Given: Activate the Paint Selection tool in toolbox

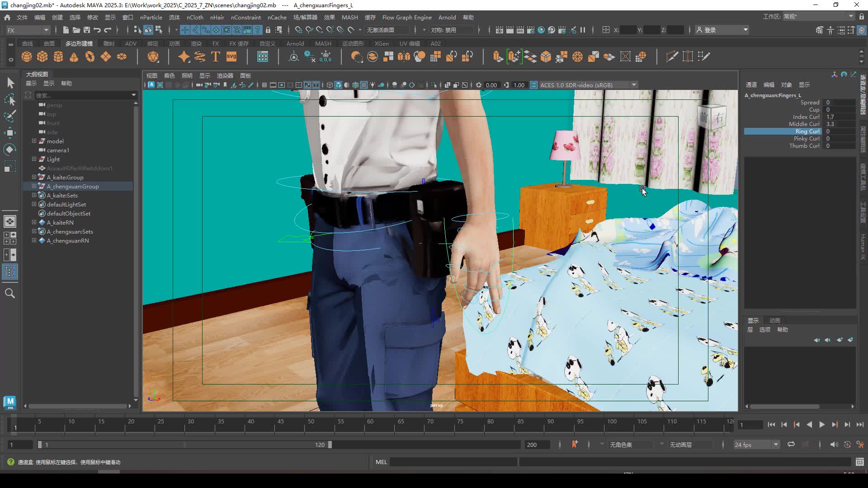Looking at the screenshot, I should [x=9, y=116].
